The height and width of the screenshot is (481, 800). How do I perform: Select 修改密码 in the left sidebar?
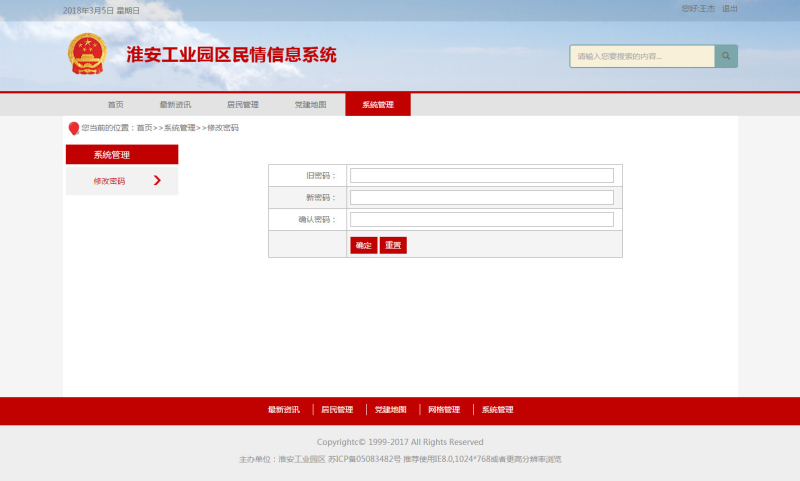click(x=109, y=181)
